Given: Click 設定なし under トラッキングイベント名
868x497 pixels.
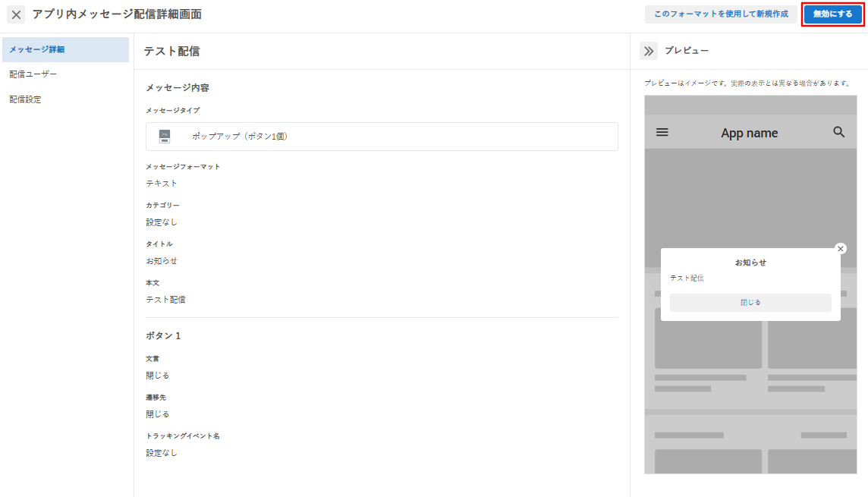Looking at the screenshot, I should [161, 453].
